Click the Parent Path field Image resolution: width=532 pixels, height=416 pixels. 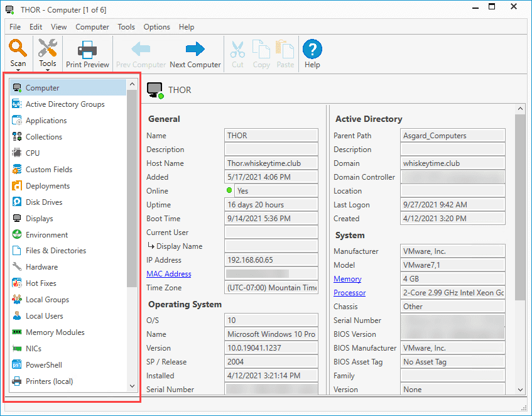pos(453,135)
